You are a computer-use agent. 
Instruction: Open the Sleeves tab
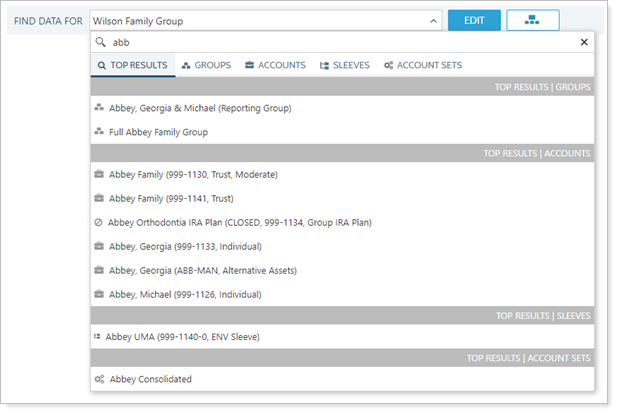pos(344,65)
